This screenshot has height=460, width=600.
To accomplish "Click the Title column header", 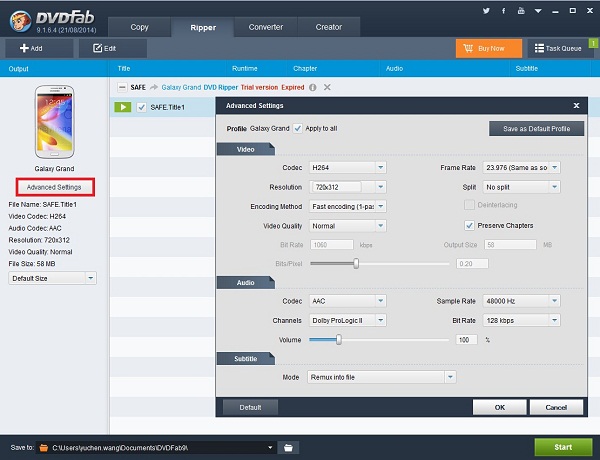I will (124, 69).
